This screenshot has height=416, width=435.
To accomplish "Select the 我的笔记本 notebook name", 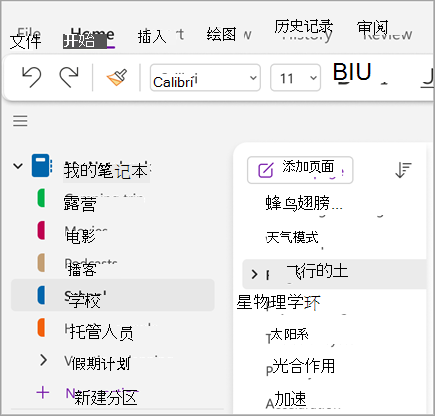I will pos(106,170).
